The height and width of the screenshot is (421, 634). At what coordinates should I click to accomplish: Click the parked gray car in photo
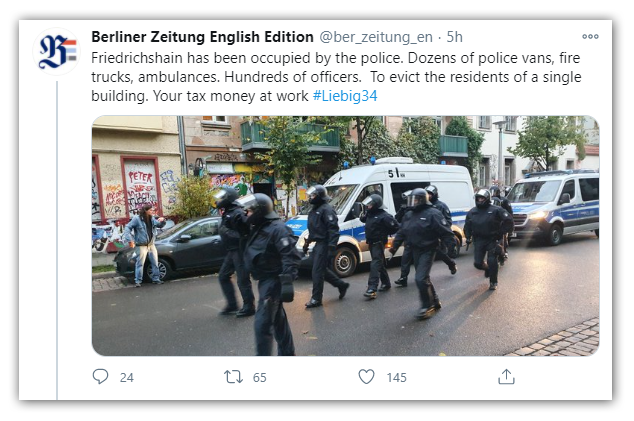pos(172,248)
